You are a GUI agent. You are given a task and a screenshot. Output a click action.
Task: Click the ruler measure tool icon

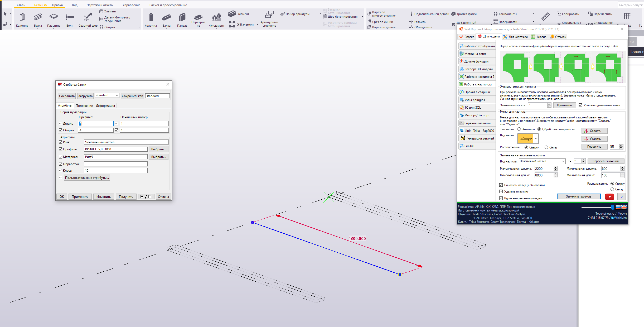pos(545,17)
